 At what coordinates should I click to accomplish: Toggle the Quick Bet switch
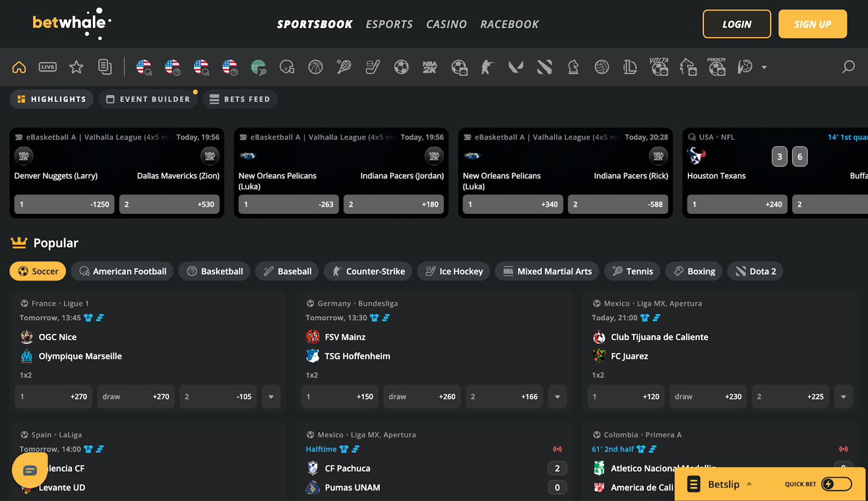click(836, 484)
